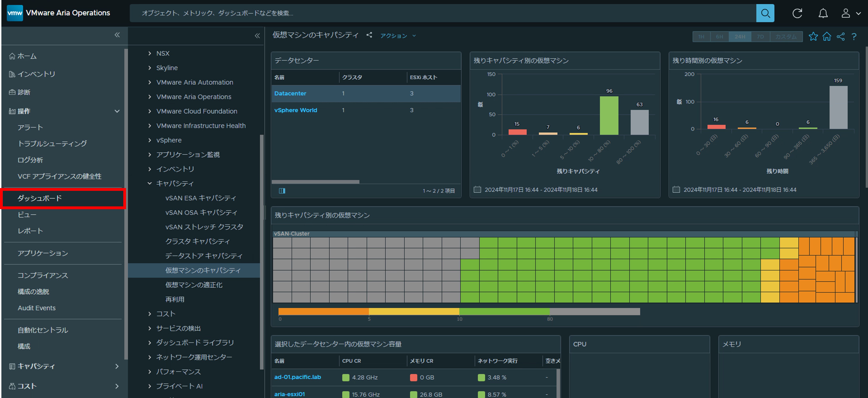Image resolution: width=868 pixels, height=398 pixels.
Task: Click the heatmap color legend bar
Action: (459, 311)
